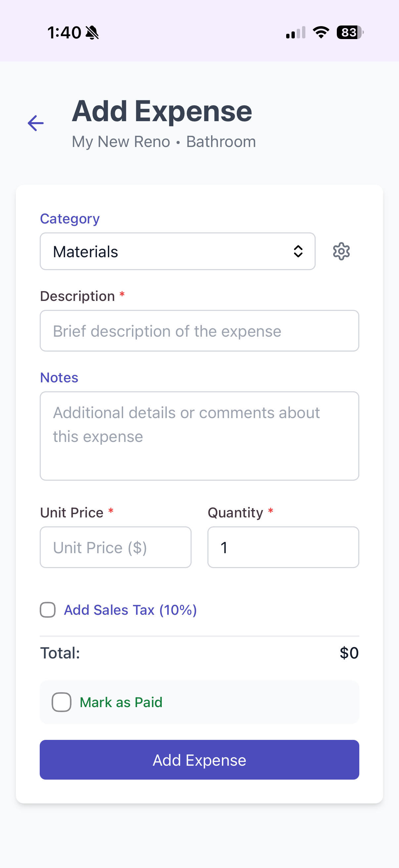The image size is (399, 868).
Task: Tap the Add Expense submit button
Action: coord(199,760)
